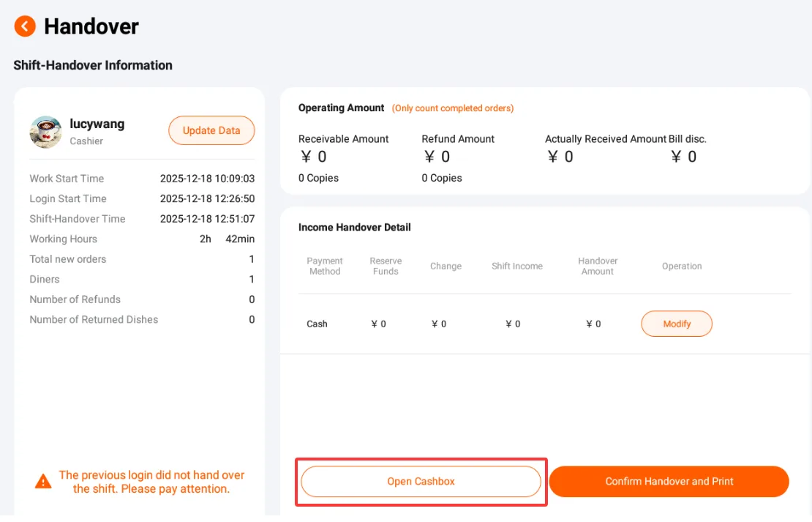Click the Shift Income column header

(x=516, y=266)
